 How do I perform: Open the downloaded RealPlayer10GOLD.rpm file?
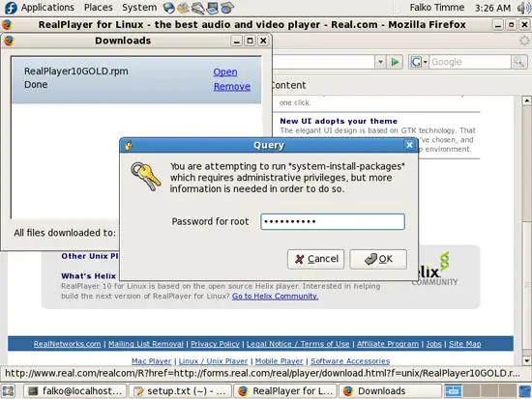tap(225, 71)
